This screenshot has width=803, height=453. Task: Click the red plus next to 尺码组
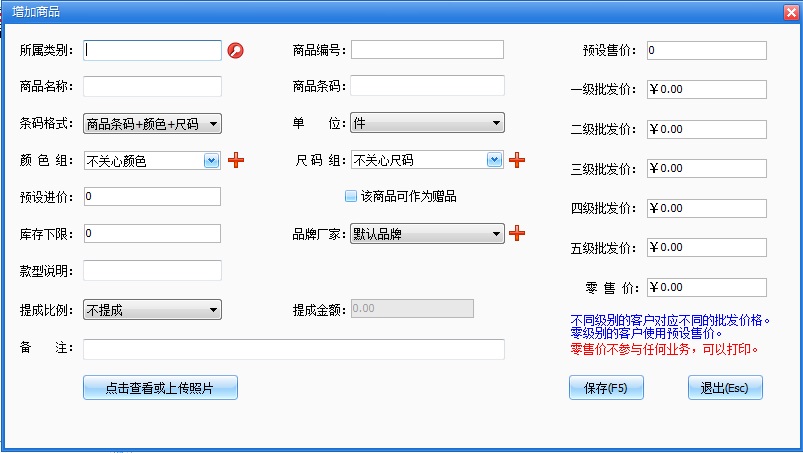click(x=517, y=160)
